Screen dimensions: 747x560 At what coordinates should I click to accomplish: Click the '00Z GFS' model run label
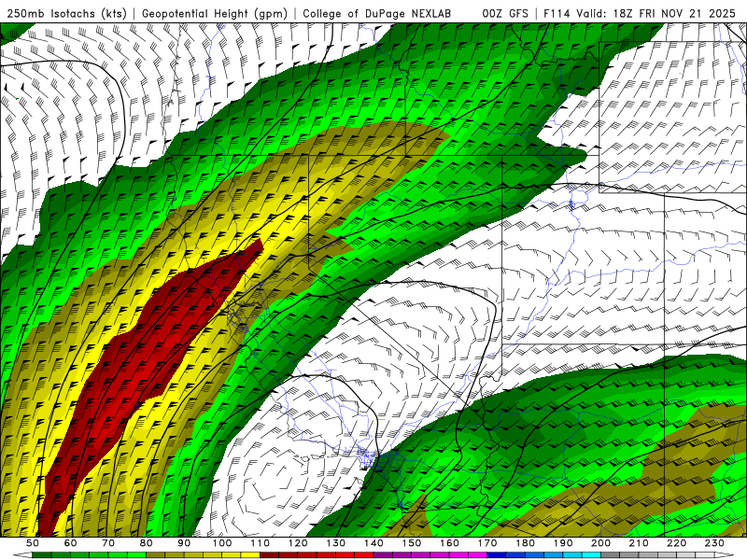(505, 13)
